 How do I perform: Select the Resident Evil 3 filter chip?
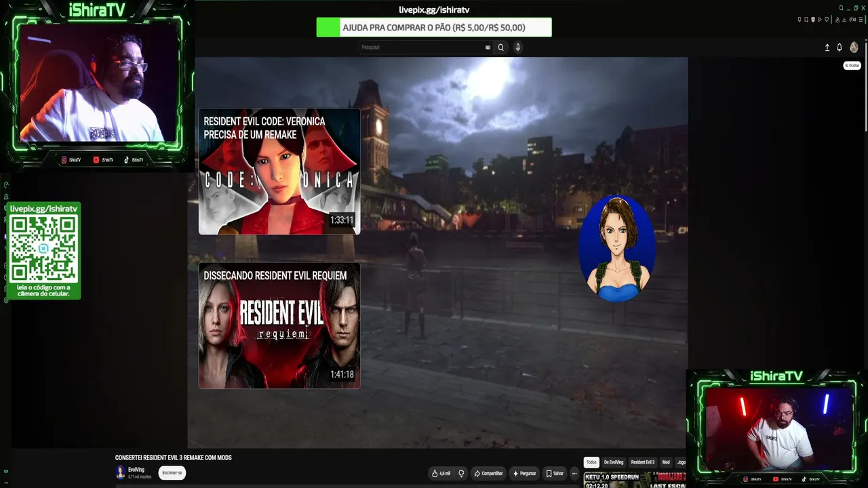point(642,462)
